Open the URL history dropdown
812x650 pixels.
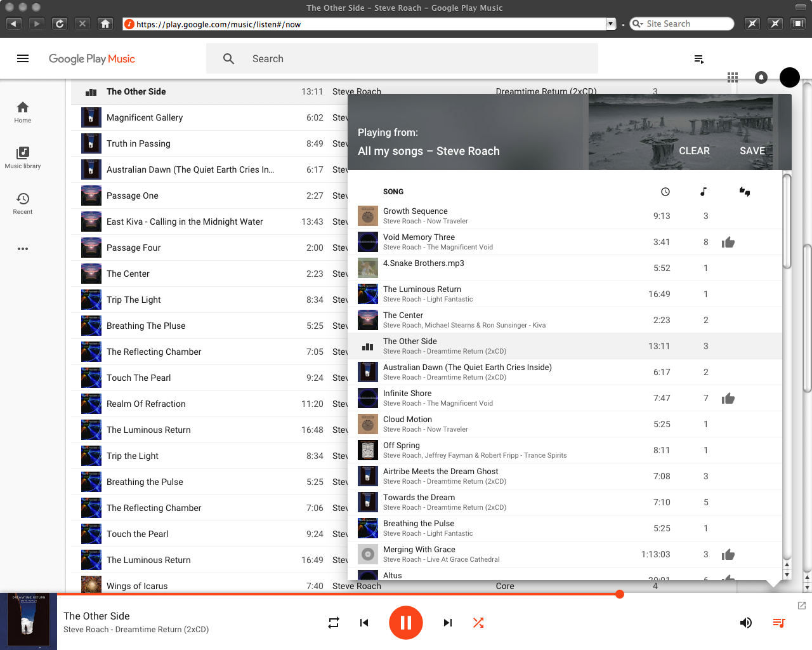click(x=611, y=24)
